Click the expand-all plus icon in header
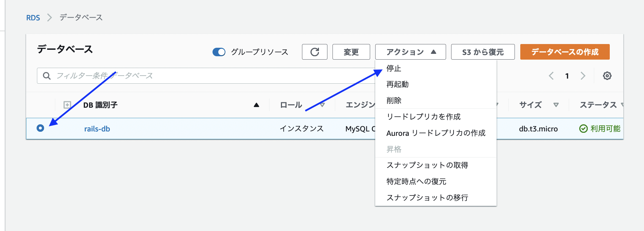This screenshot has width=644, height=231. point(67,105)
